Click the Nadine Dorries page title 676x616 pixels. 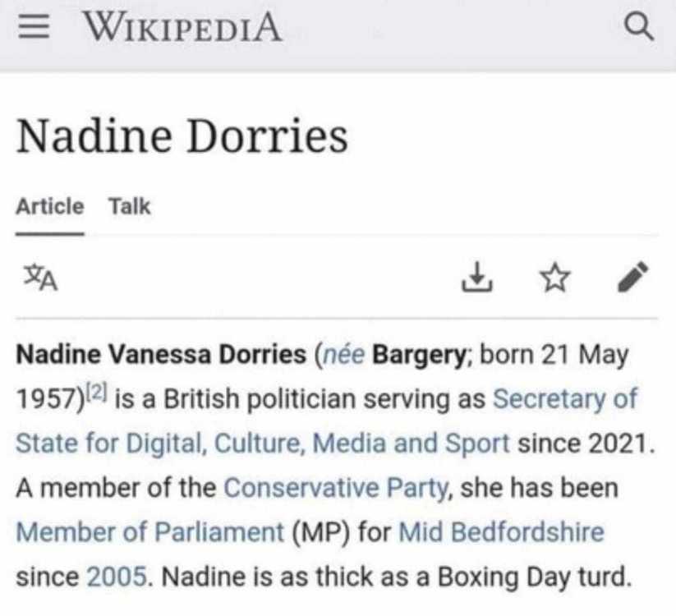coord(182,136)
